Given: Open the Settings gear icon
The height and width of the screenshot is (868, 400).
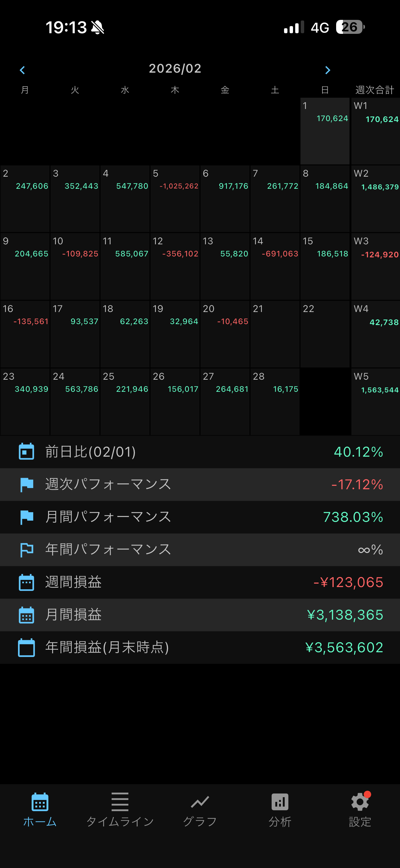Looking at the screenshot, I should point(360,802).
